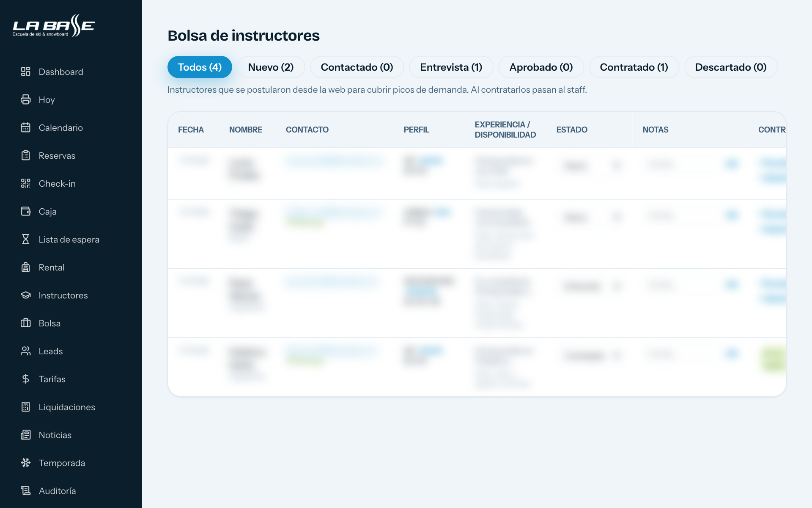Go to Tarifas label

[52, 379]
